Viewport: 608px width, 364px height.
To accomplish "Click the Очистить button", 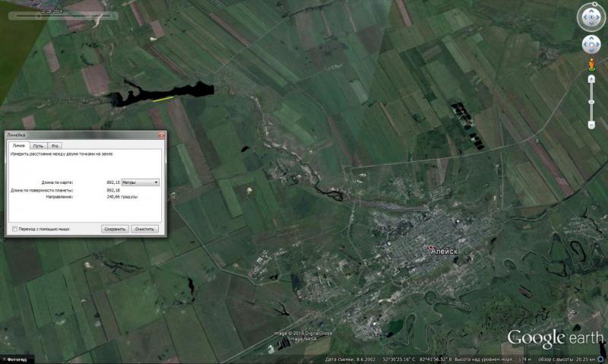I will point(144,229).
